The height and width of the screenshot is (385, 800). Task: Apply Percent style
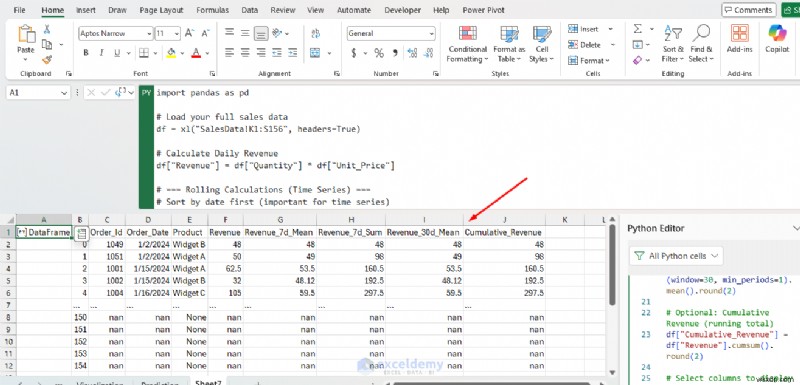(x=379, y=53)
